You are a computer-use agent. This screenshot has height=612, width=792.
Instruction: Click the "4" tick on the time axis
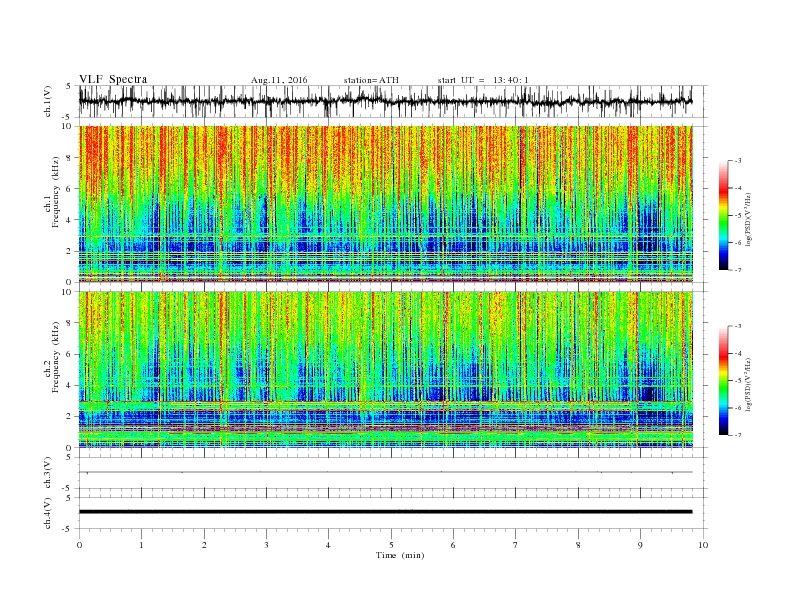click(328, 545)
